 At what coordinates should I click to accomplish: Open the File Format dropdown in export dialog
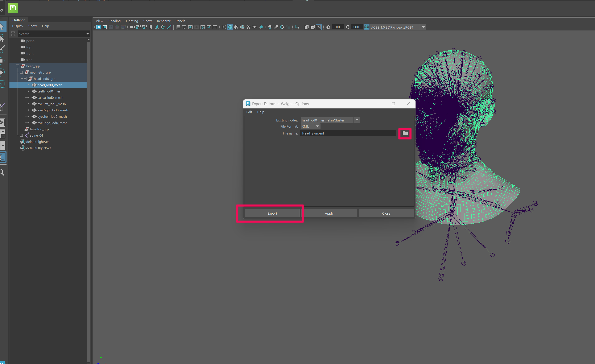(317, 126)
